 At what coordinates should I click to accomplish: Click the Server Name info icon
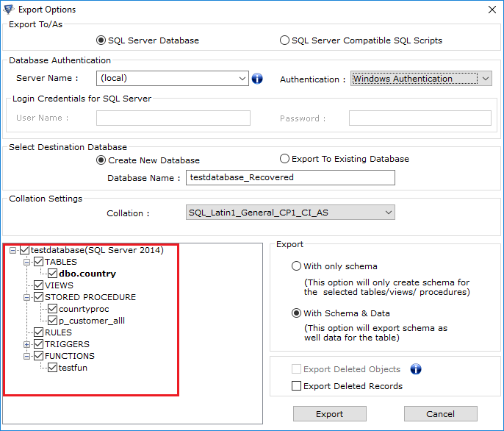(x=257, y=78)
